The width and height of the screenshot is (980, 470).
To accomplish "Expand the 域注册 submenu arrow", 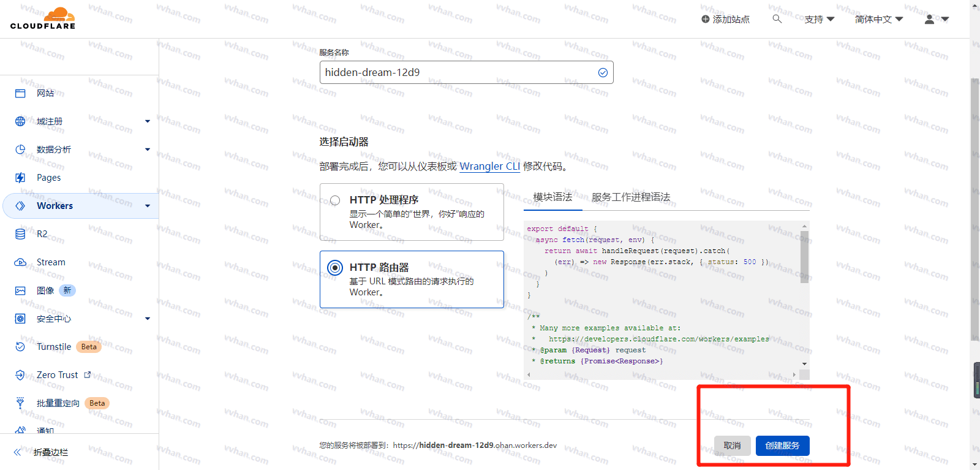I will pos(148,121).
